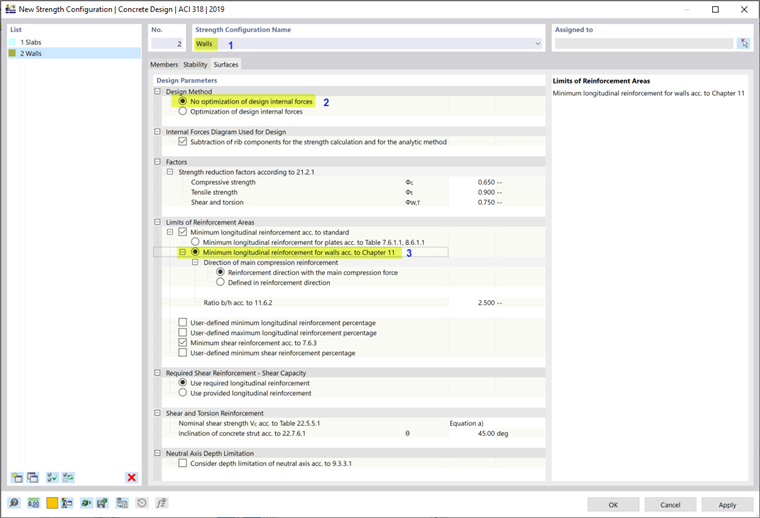
Task: Click the yellow color square in bottom toolbar
Action: coord(52,503)
